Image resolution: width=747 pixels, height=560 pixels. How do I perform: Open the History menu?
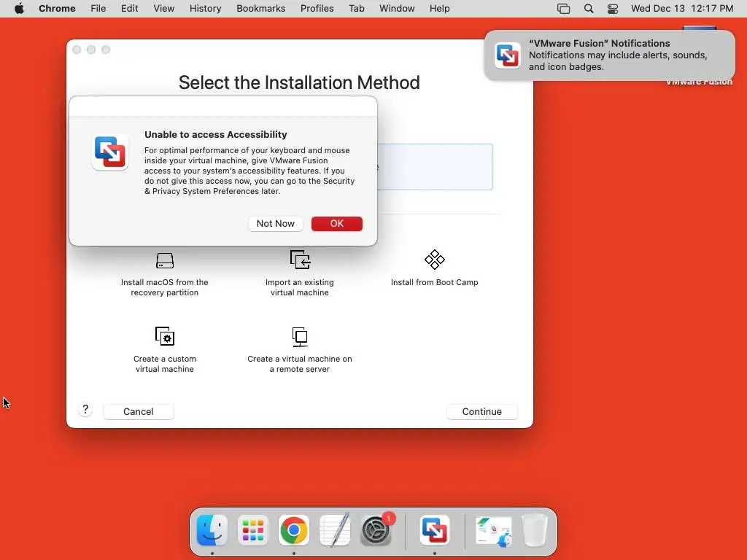click(205, 8)
